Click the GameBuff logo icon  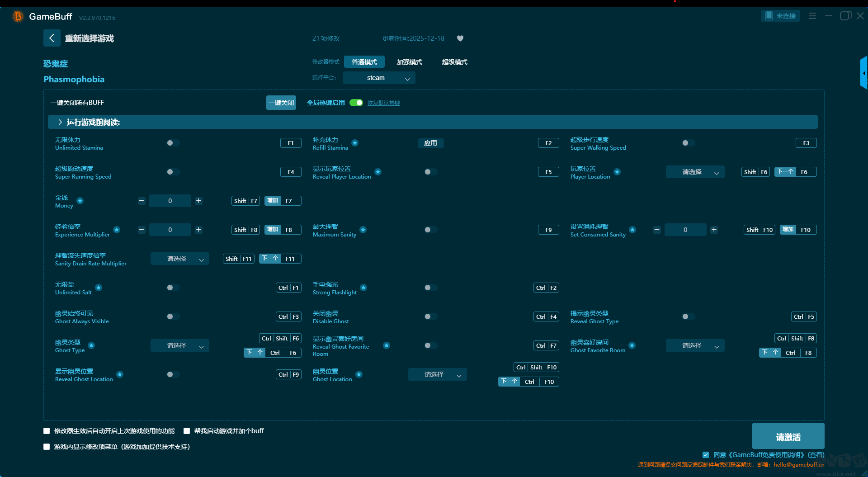pyautogui.click(x=18, y=17)
